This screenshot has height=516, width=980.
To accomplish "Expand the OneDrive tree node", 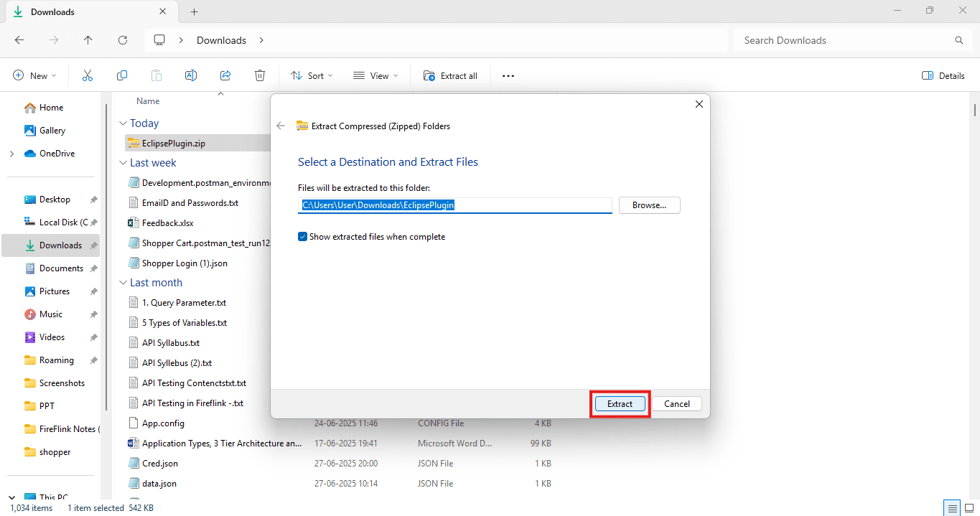I will pos(11,154).
